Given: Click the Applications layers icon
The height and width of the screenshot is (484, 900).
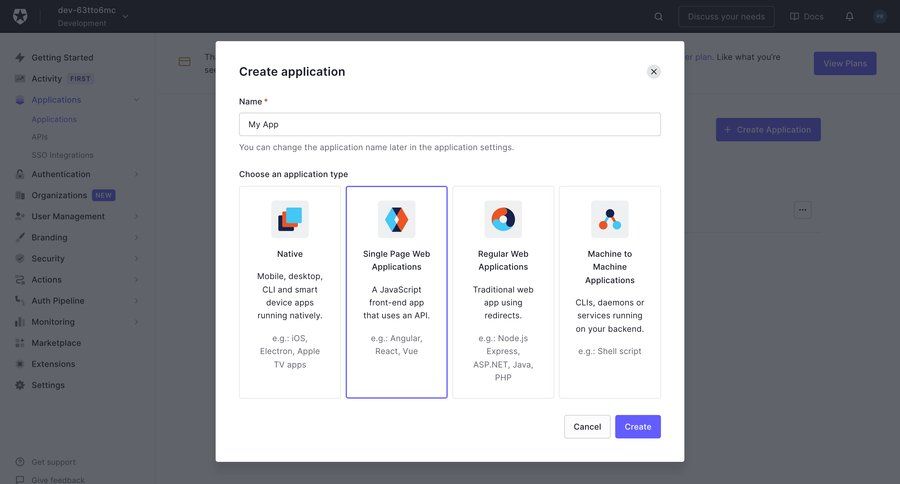Looking at the screenshot, I should [20, 100].
